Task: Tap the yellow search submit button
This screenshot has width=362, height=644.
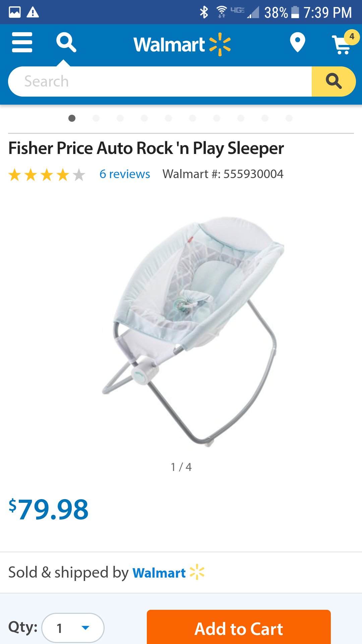Action: point(334,82)
